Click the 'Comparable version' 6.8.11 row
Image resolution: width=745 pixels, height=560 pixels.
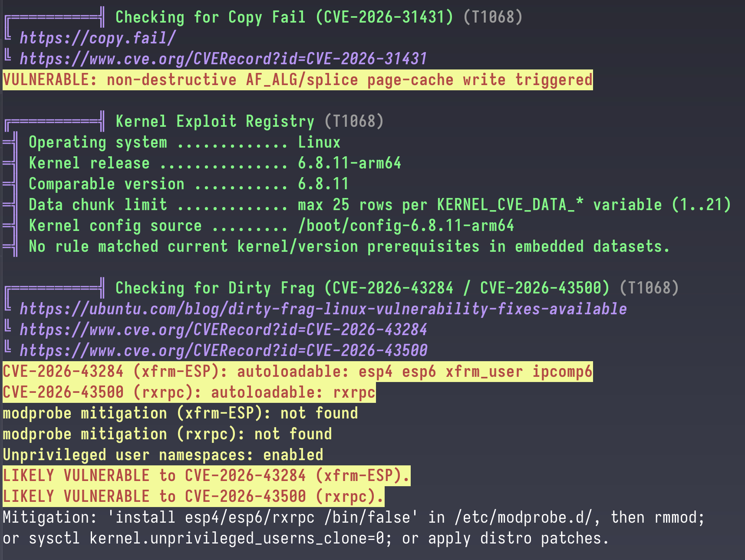point(189,184)
